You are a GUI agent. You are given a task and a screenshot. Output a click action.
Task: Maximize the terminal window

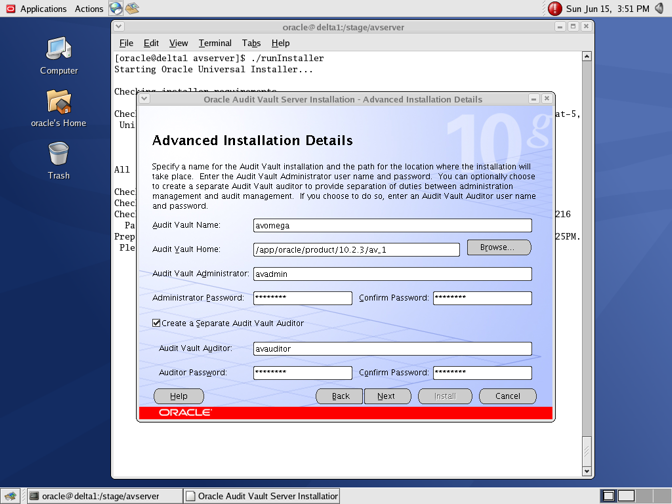(x=573, y=27)
